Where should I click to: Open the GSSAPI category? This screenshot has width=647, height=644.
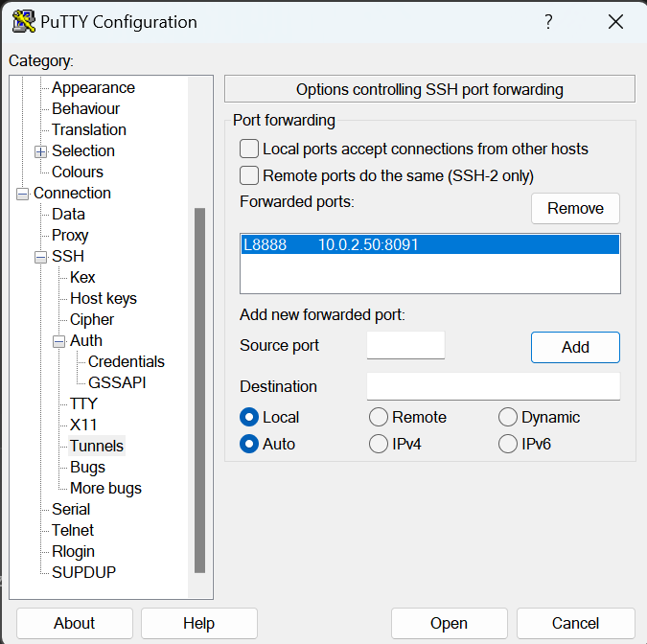[x=117, y=382]
